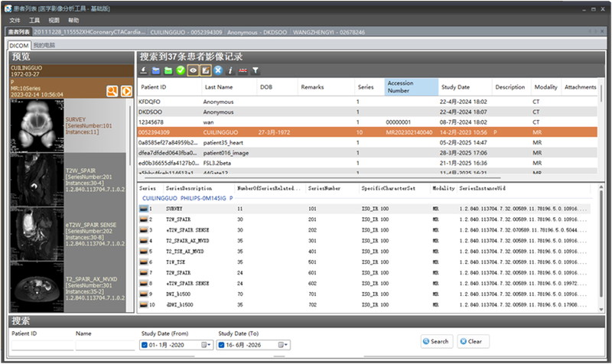The width and height of the screenshot is (612, 364).
Task: Click the red ABC anonymize icon
Action: coord(243,70)
